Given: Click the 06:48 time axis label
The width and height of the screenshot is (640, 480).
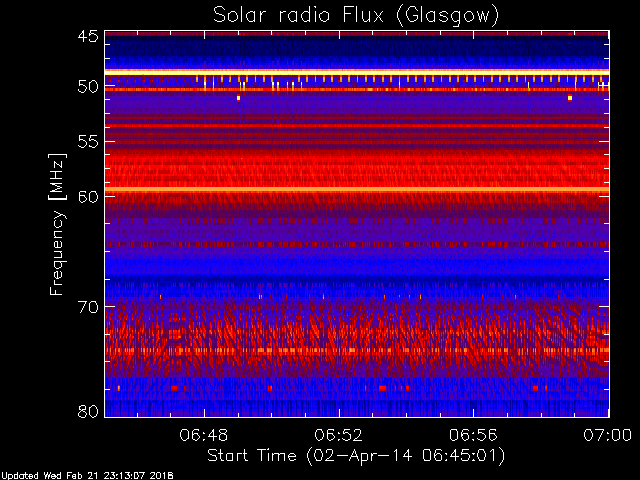Looking at the screenshot, I should pos(204,435).
